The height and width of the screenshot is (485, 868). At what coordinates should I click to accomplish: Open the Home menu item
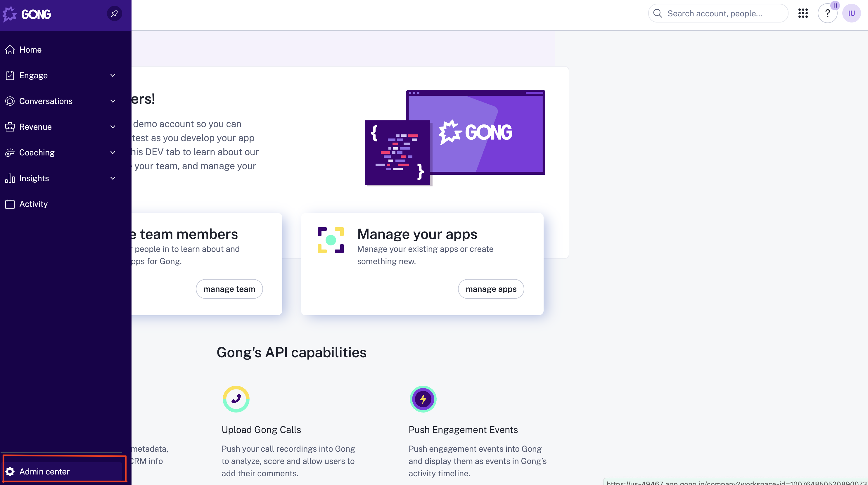click(61, 50)
